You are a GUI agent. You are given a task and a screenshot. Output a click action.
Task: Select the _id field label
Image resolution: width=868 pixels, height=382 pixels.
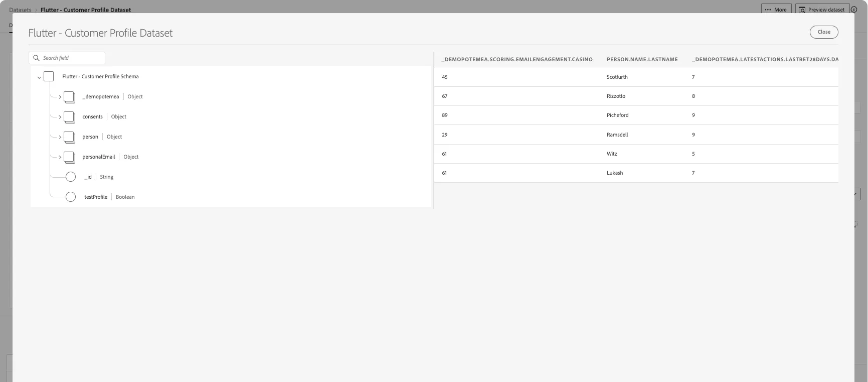[x=88, y=177]
